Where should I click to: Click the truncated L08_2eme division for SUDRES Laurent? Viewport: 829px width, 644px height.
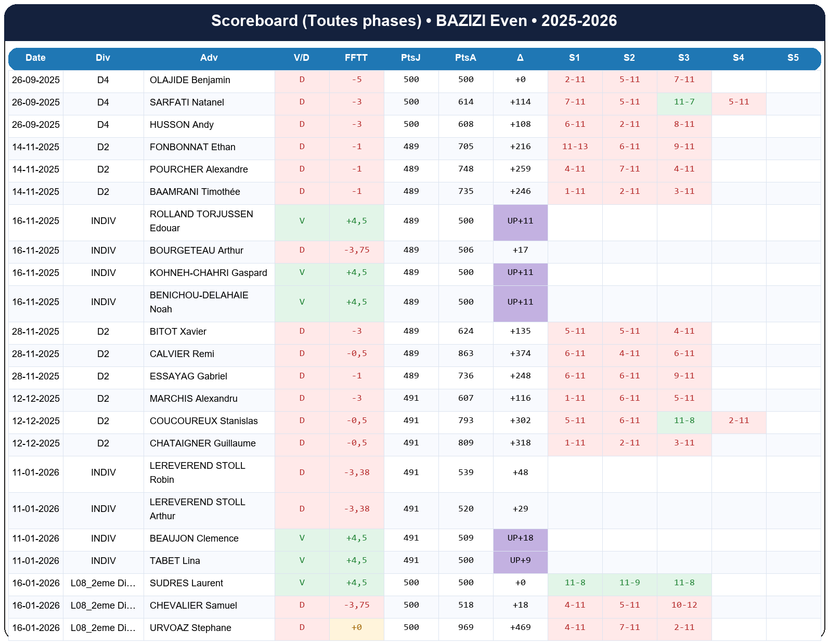pos(103,583)
